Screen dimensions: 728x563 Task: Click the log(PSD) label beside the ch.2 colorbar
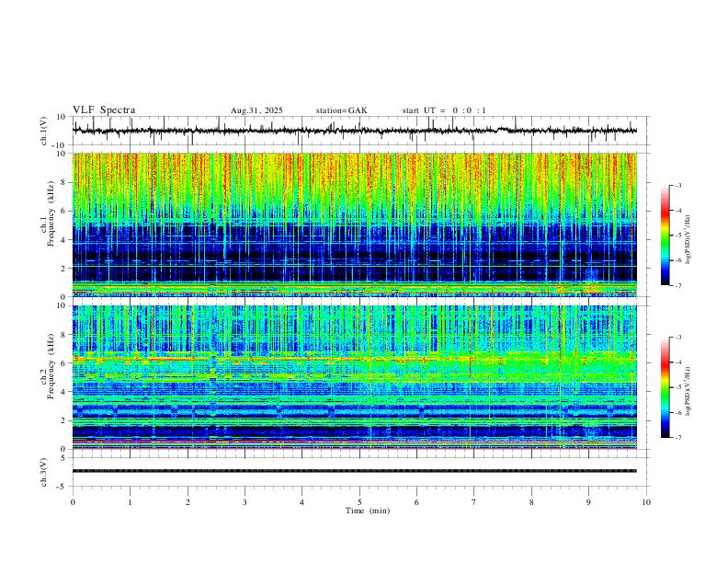[688, 391]
